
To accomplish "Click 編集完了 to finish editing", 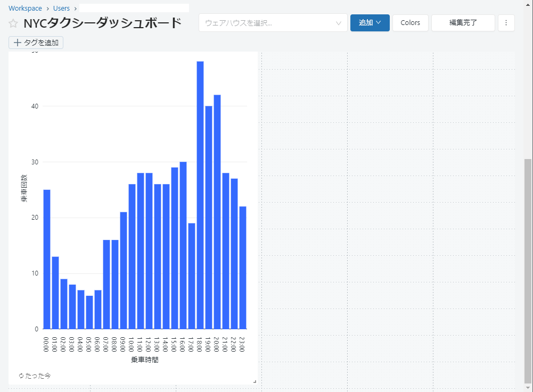I will (x=463, y=23).
